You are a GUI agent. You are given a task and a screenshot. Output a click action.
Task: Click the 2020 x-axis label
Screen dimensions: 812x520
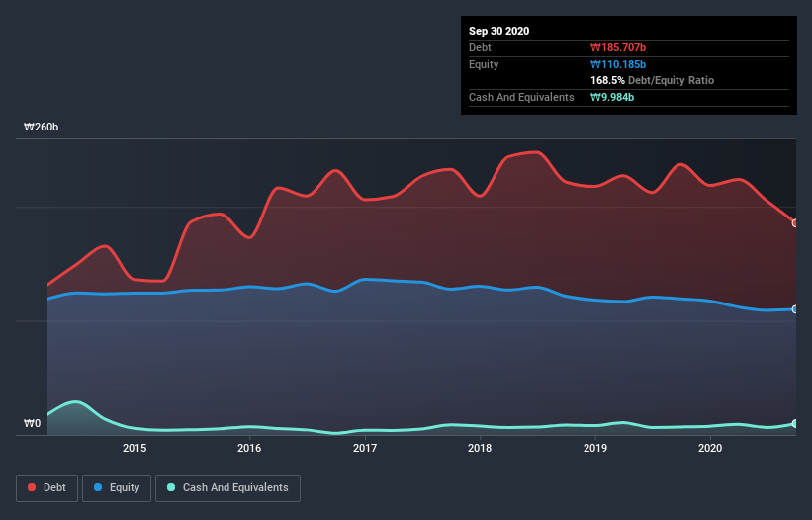click(710, 448)
